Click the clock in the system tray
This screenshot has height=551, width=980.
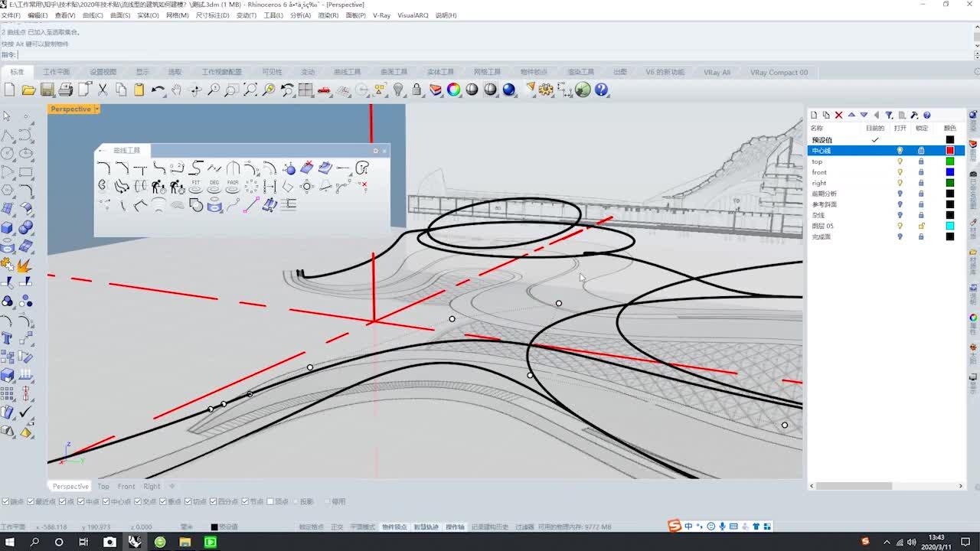click(x=935, y=542)
